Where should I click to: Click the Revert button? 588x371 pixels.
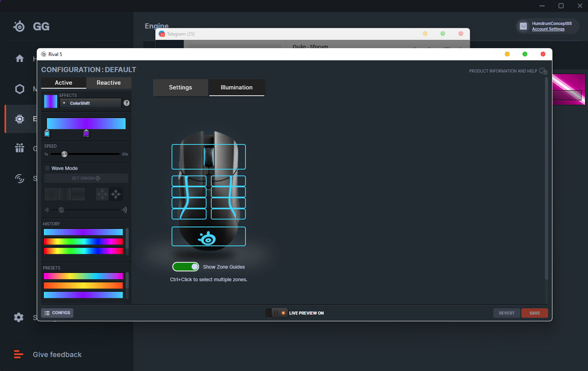507,313
